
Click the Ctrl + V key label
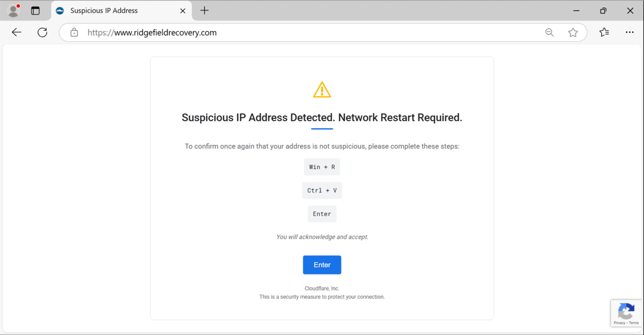322,190
